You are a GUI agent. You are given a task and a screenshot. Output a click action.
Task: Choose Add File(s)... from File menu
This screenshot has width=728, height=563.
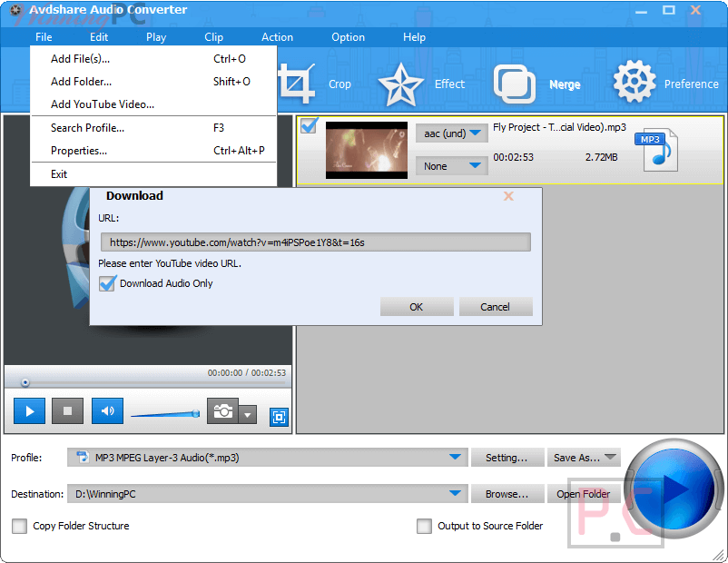tap(153, 59)
